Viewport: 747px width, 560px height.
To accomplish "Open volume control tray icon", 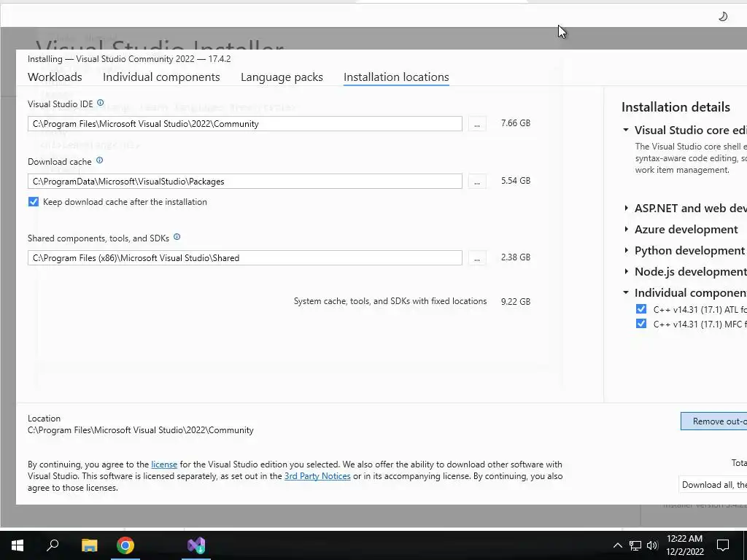I will pos(652,545).
